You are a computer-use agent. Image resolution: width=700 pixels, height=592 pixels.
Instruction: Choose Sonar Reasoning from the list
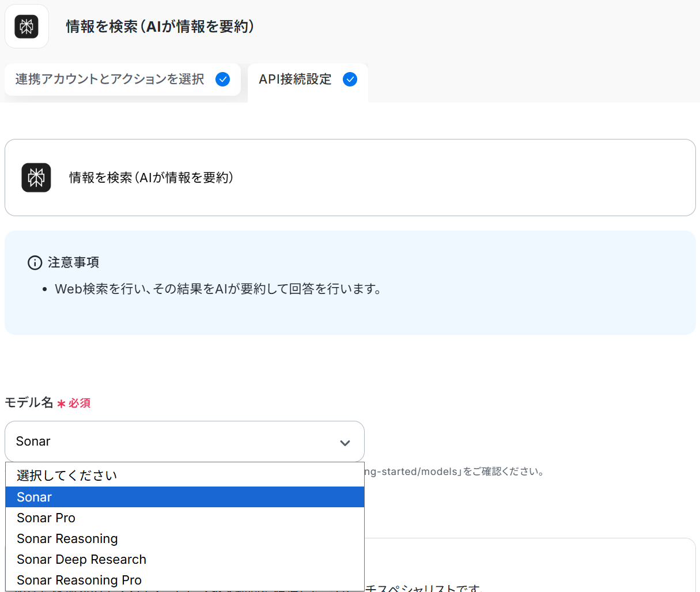click(x=185, y=538)
